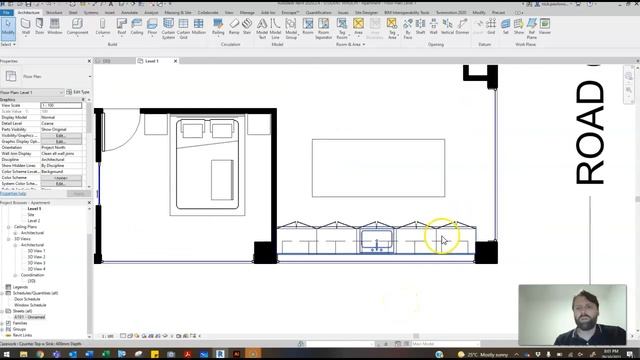Select the Model Line tool
Image resolution: width=640 pixels, height=360 pixels.
pos(276,29)
